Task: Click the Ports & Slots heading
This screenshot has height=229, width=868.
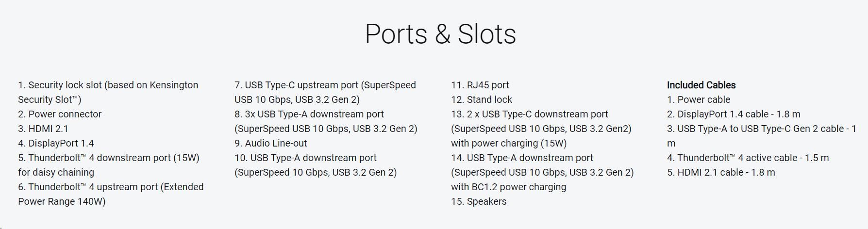Action: [x=440, y=34]
